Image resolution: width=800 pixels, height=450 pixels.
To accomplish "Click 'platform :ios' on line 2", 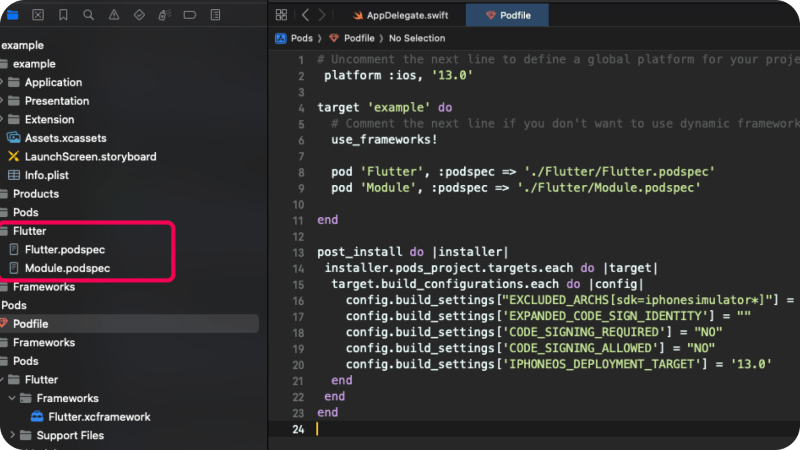I will coord(370,76).
